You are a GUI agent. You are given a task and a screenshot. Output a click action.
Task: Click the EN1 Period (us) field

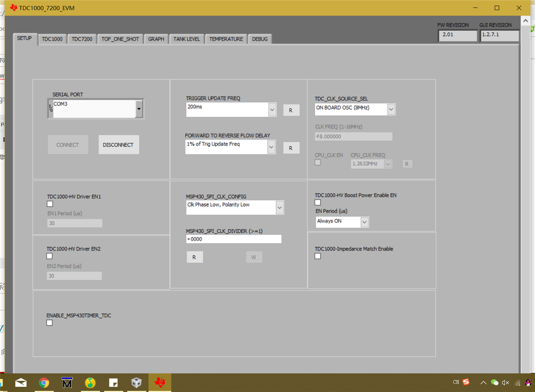pyautogui.click(x=75, y=223)
